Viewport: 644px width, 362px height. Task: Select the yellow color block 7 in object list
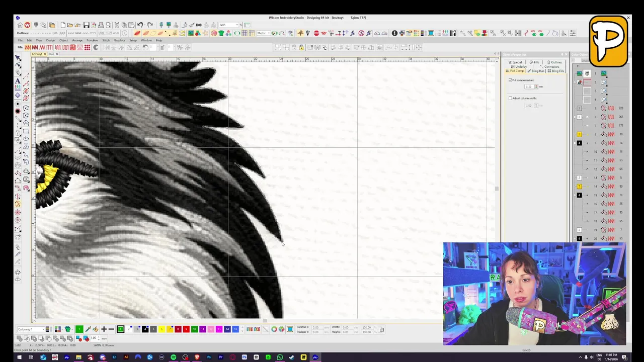pyautogui.click(x=579, y=134)
